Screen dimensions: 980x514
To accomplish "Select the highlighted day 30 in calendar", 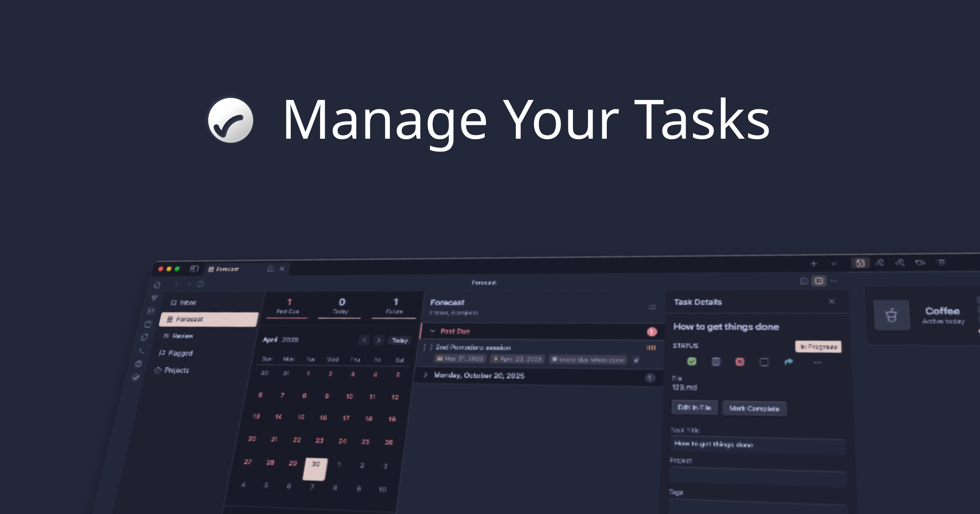I will click(315, 469).
